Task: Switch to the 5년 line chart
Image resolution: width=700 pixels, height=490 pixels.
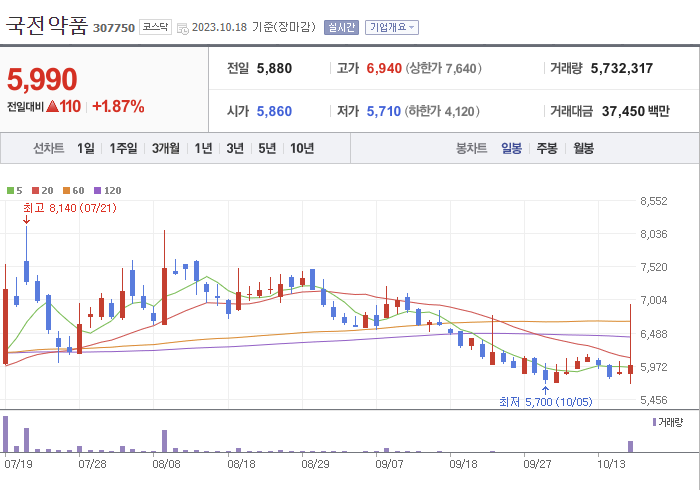Action: tap(267, 148)
